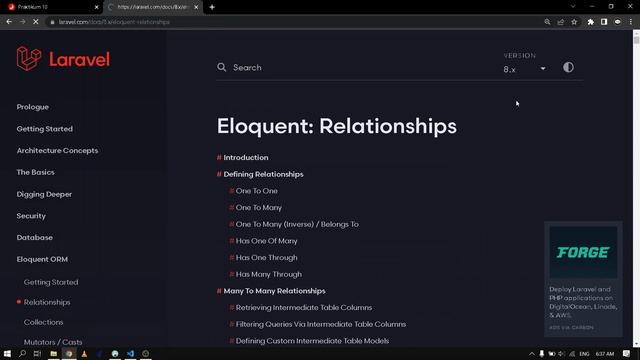The width and height of the screenshot is (640, 360).
Task: Go to the One To Many section
Action: [x=258, y=208]
